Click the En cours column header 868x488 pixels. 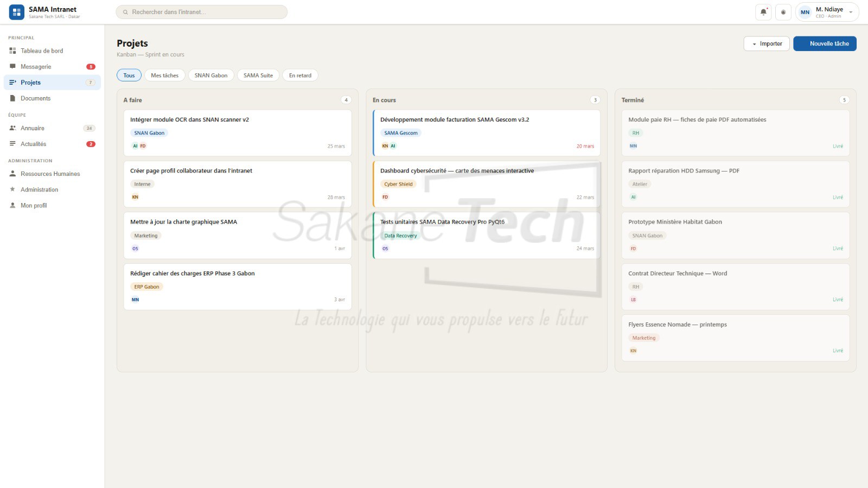[x=384, y=100]
